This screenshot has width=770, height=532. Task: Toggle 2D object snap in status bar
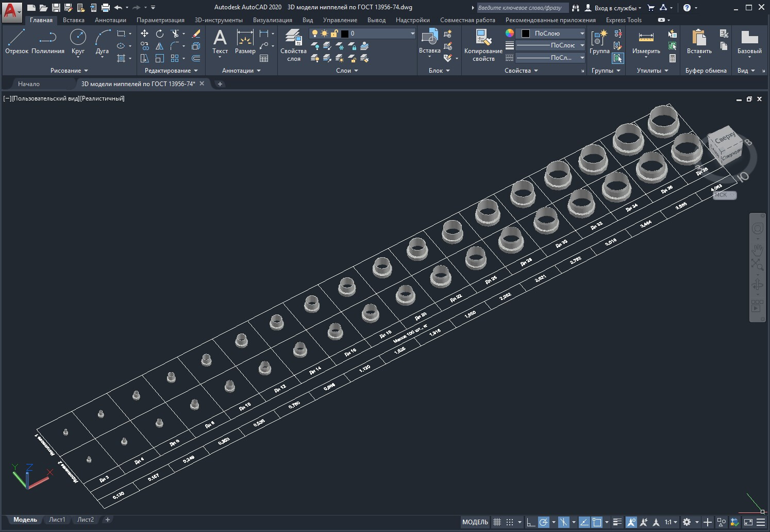pos(597,522)
